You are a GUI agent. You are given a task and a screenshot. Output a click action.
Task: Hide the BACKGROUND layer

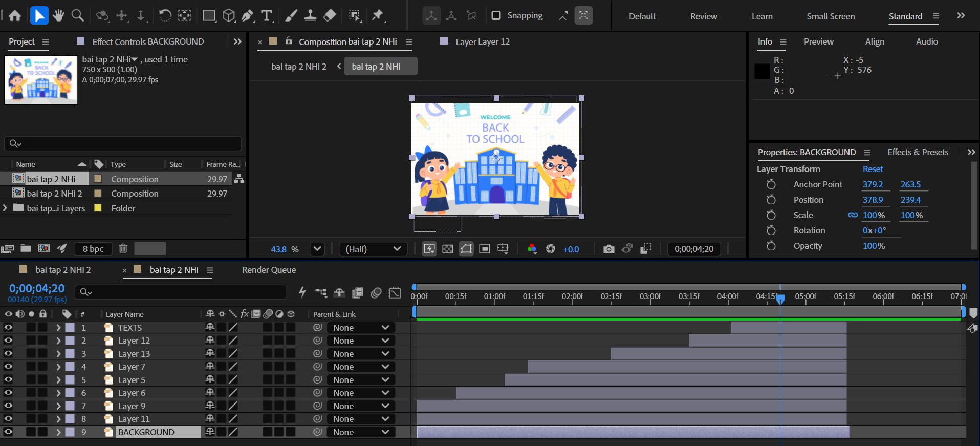pyautogui.click(x=9, y=432)
